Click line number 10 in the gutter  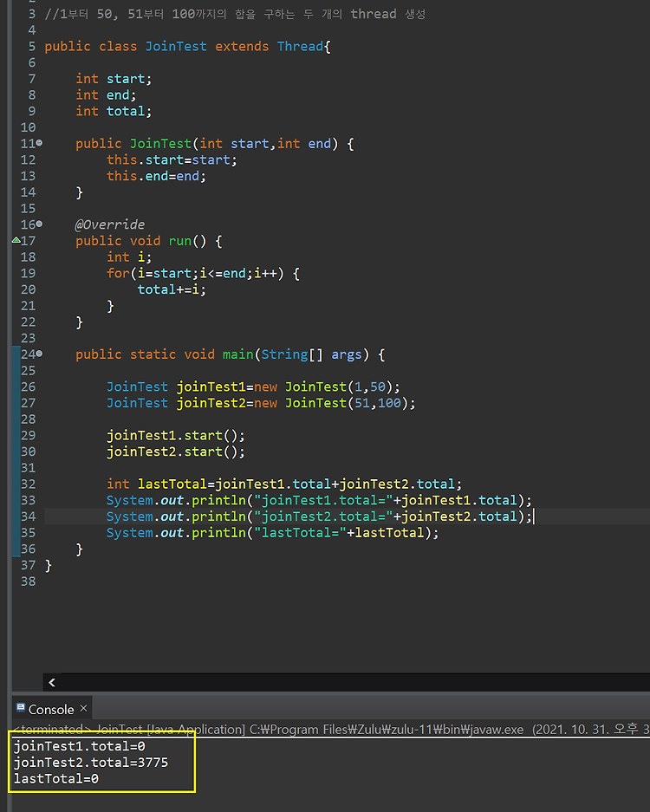pyautogui.click(x=28, y=127)
